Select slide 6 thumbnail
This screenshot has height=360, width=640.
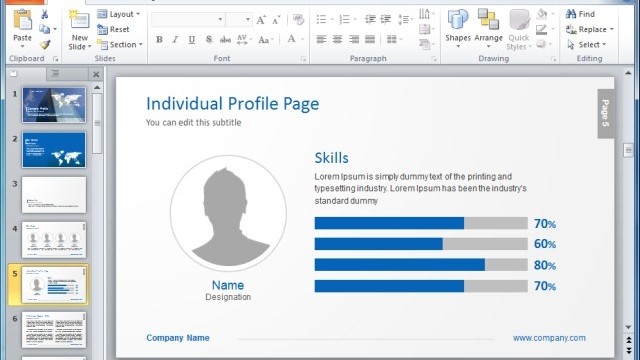click(54, 329)
